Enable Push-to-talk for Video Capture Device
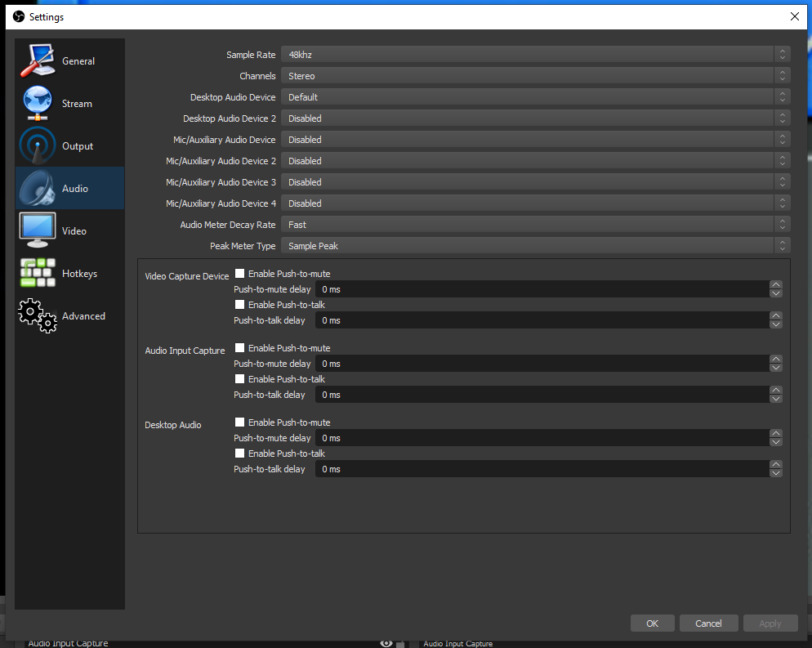Viewport: 812px width, 648px height. pos(240,305)
